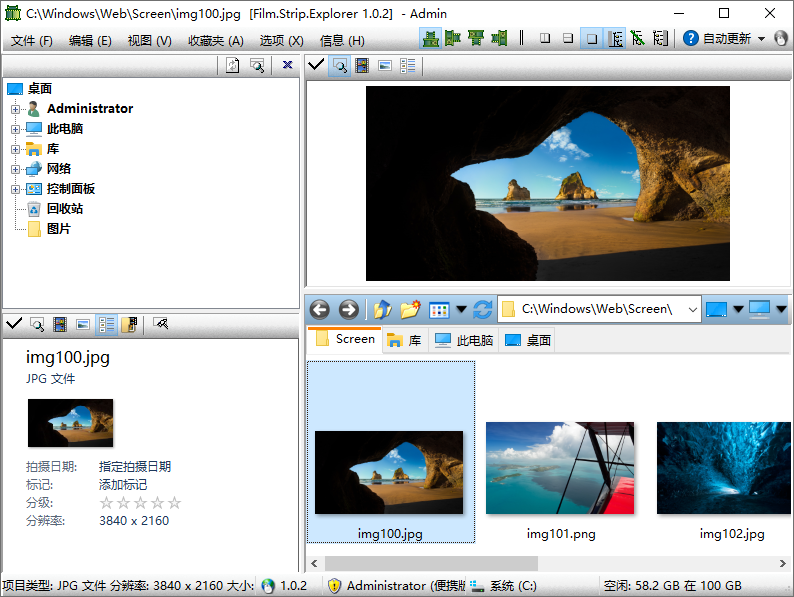Open the 信息 (H) menu
794x597 pixels.
(x=342, y=41)
